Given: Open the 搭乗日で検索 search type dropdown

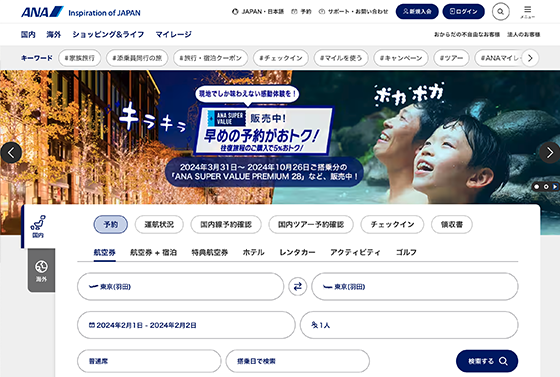Looking at the screenshot, I should click(298, 361).
